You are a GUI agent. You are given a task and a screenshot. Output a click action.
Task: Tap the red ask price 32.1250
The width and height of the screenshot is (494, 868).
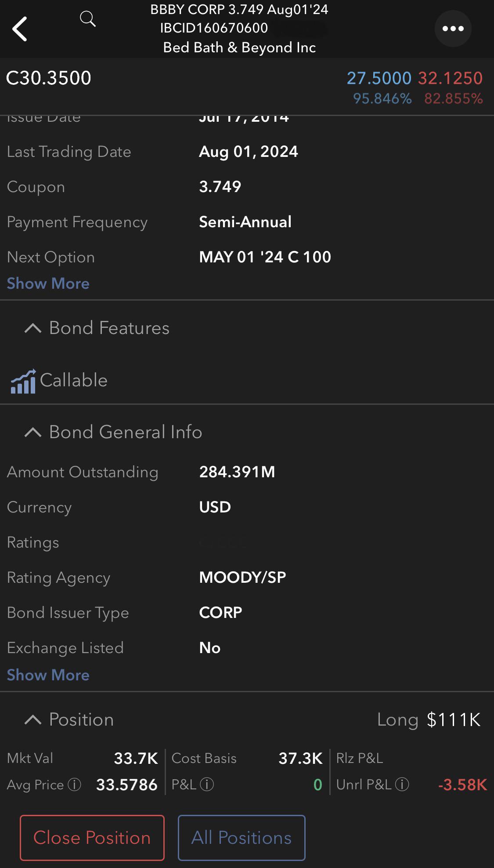pyautogui.click(x=450, y=78)
